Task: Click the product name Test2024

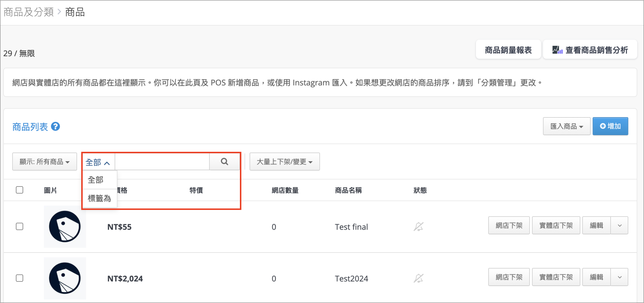Action: [351, 278]
